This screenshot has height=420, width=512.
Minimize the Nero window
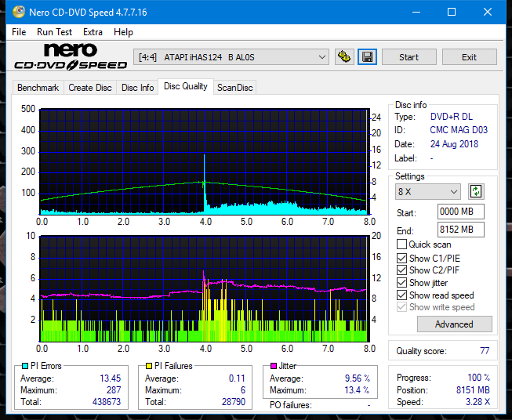[416, 12]
